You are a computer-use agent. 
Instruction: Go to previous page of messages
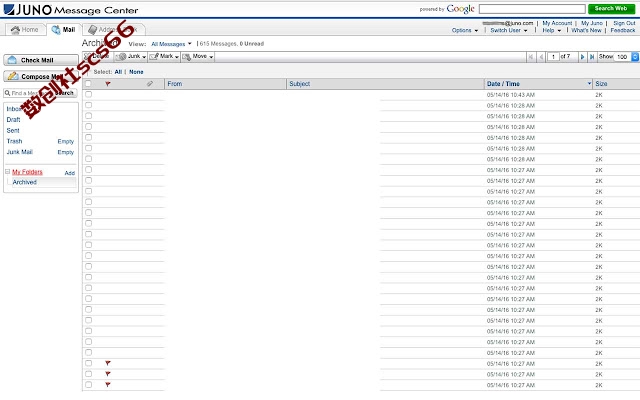point(541,57)
